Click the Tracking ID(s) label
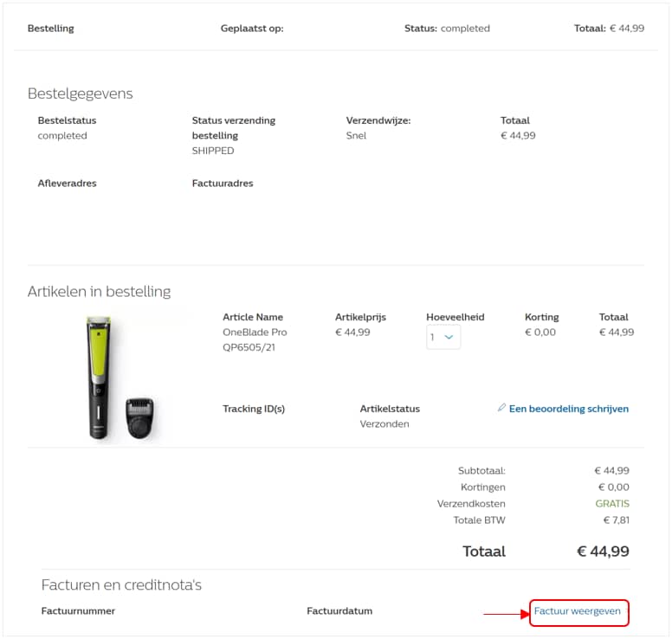This screenshot has width=672, height=639. point(254,409)
